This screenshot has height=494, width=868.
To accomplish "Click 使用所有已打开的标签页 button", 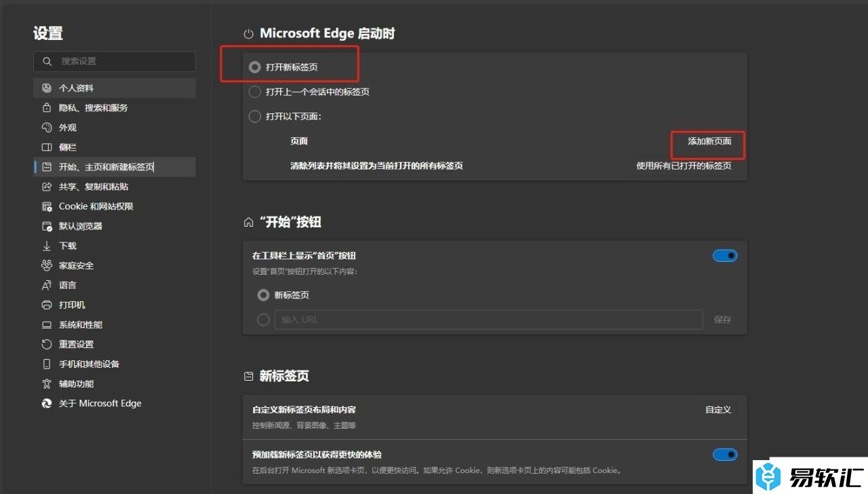I will pyautogui.click(x=684, y=166).
